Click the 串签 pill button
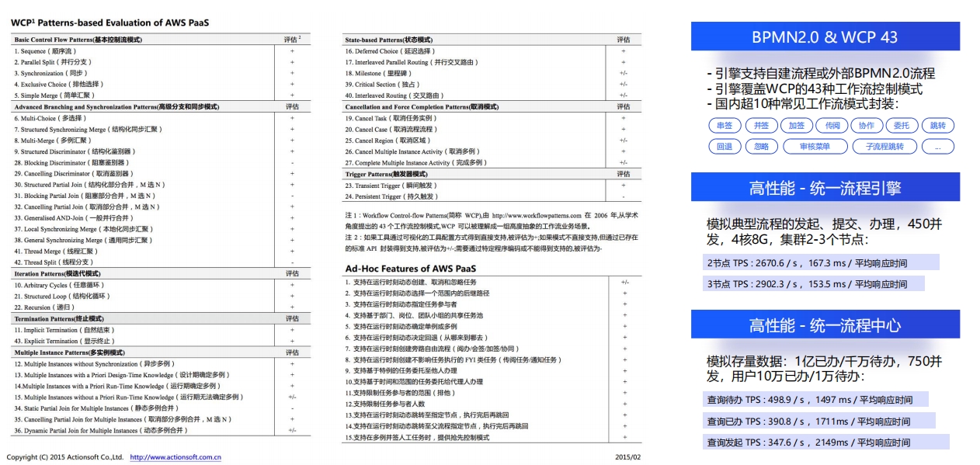Viewport: 980px width, 465px height. [x=725, y=125]
